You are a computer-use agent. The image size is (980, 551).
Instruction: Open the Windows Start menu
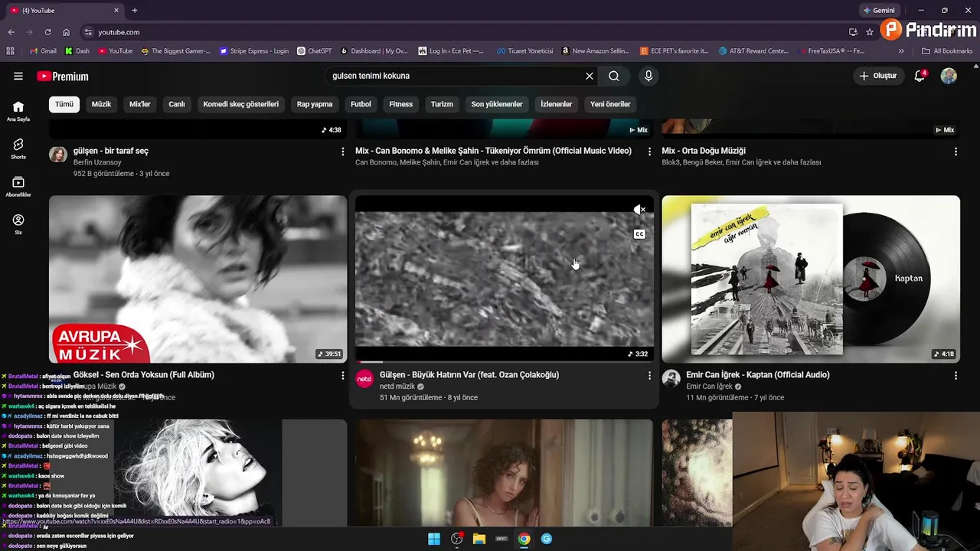(434, 539)
